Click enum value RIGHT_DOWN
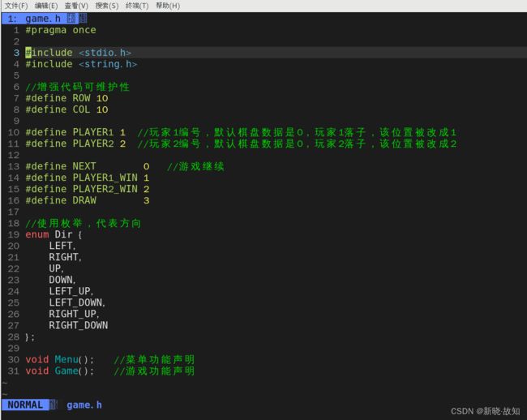The image size is (527, 420). 79,326
